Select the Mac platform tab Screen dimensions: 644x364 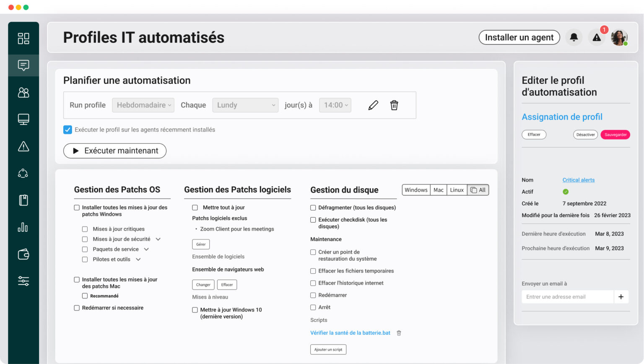(438, 190)
